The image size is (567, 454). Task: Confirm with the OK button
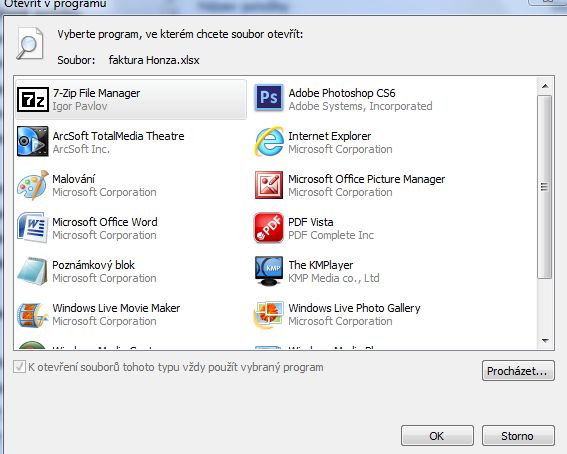(437, 436)
